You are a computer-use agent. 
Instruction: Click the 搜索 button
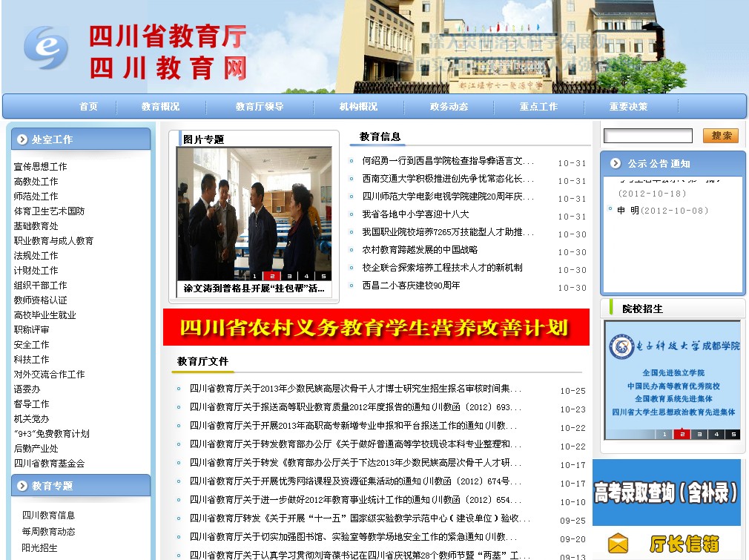coord(721,136)
